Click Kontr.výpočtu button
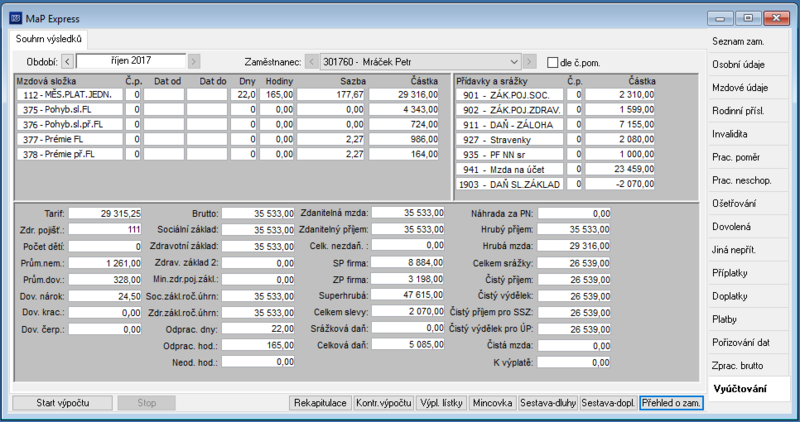The width and height of the screenshot is (800, 422). coord(384,403)
